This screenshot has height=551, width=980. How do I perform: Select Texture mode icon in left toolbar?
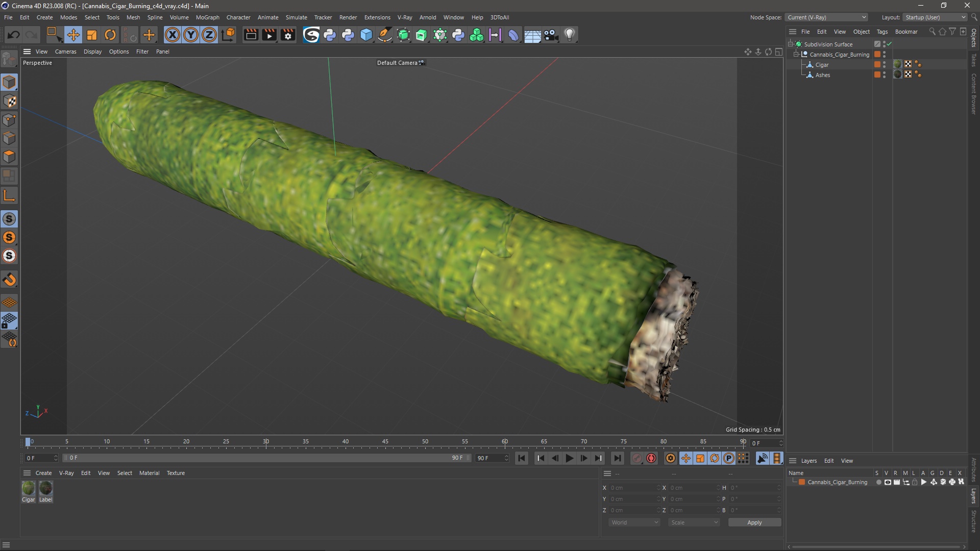point(9,101)
